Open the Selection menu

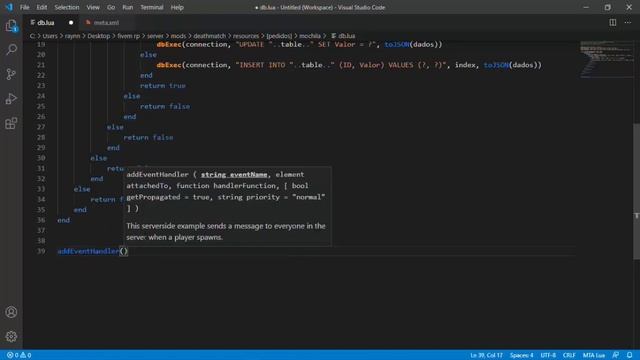[x=67, y=7]
